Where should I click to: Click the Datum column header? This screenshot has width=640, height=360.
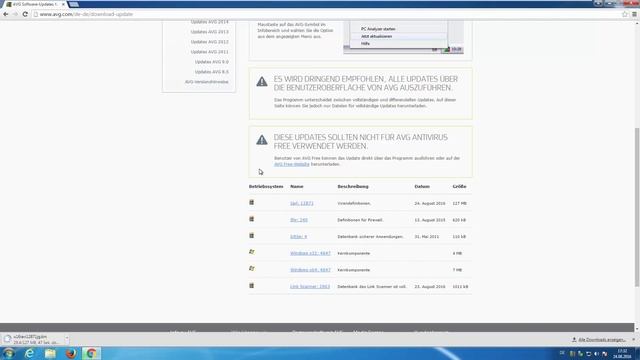(422, 187)
